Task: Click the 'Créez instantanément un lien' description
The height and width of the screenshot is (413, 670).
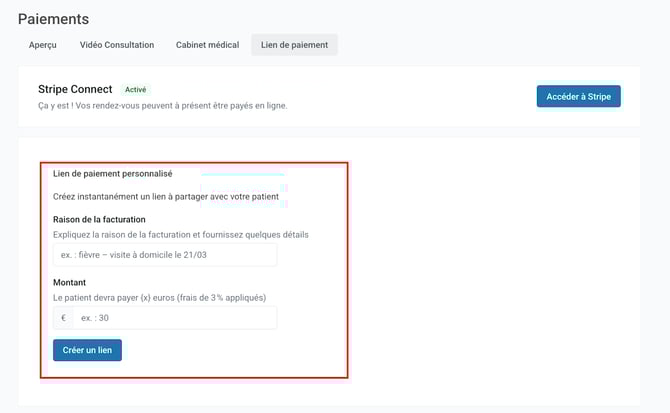Action: [165, 196]
